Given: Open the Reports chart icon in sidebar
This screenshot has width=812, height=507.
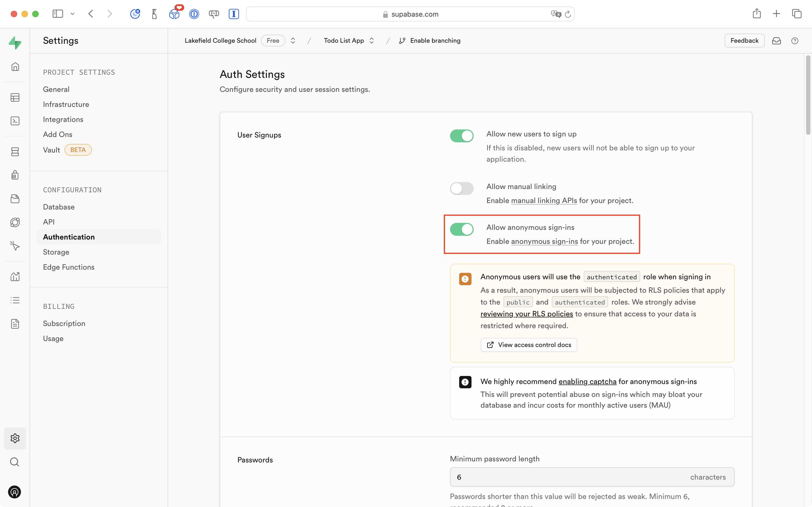Looking at the screenshot, I should coord(15,277).
